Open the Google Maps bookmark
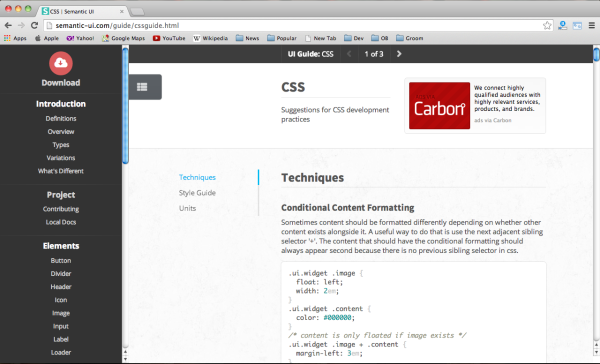The image size is (600, 364). pyautogui.click(x=123, y=38)
